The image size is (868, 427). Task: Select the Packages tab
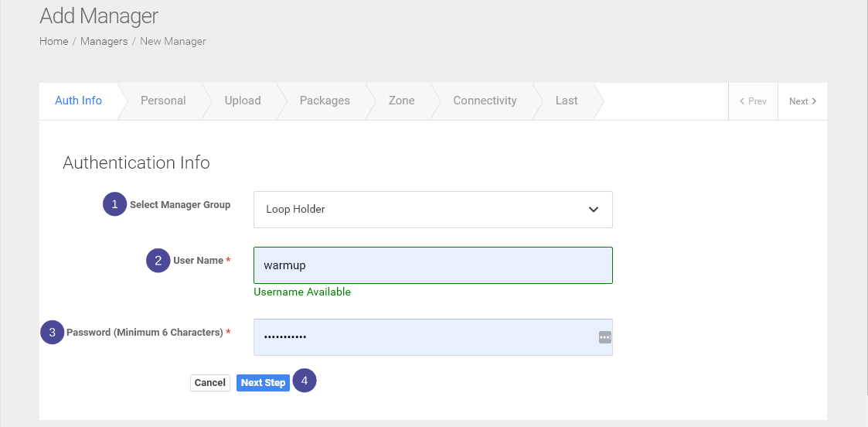pos(325,101)
